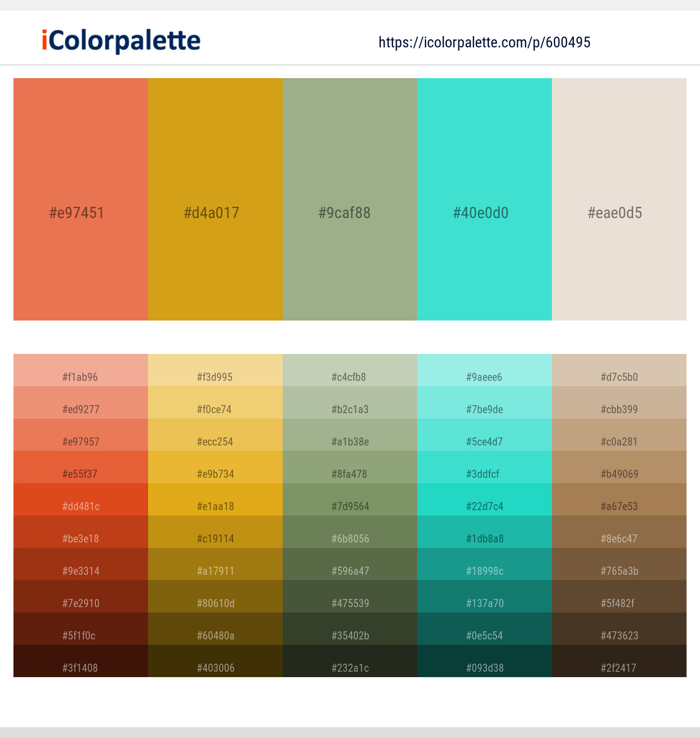
Task: Click the #403006 dark brown swatch
Action: tap(215, 668)
